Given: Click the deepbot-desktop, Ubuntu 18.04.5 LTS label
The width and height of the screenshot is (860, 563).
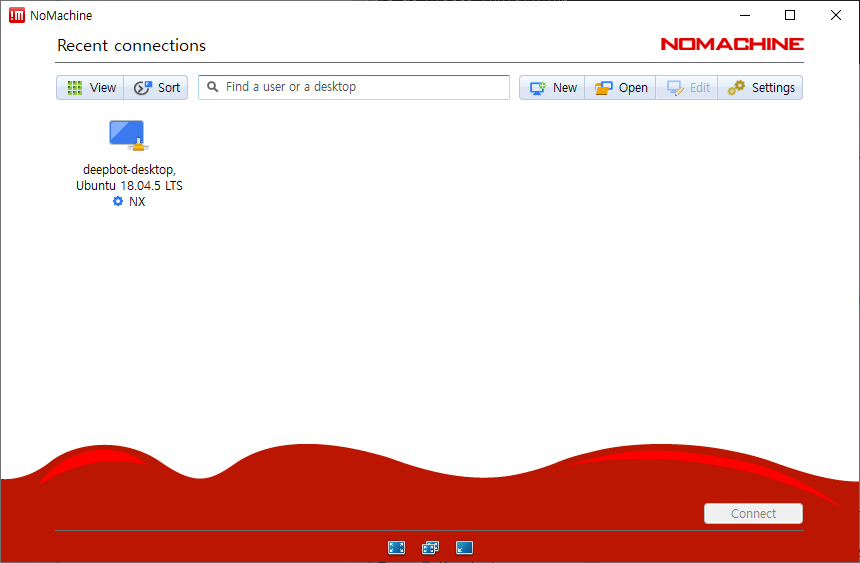Looking at the screenshot, I should [129, 177].
